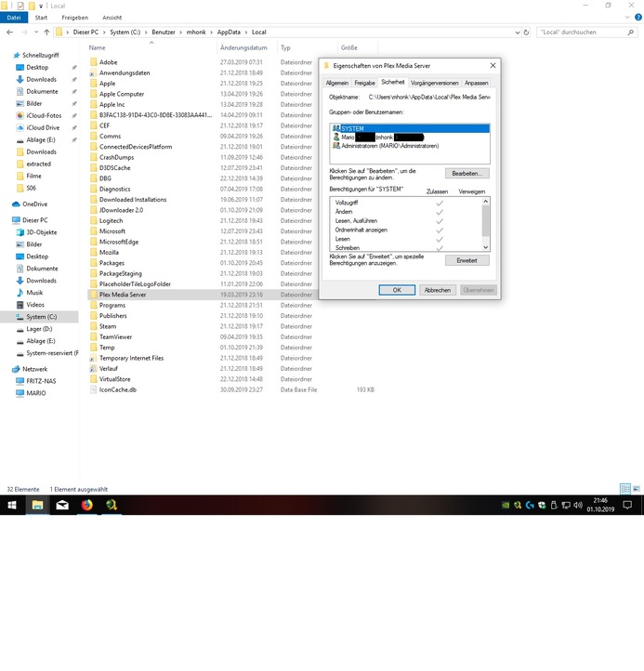Click the search magnifier icon
This screenshot has height=671, width=644.
point(630,33)
